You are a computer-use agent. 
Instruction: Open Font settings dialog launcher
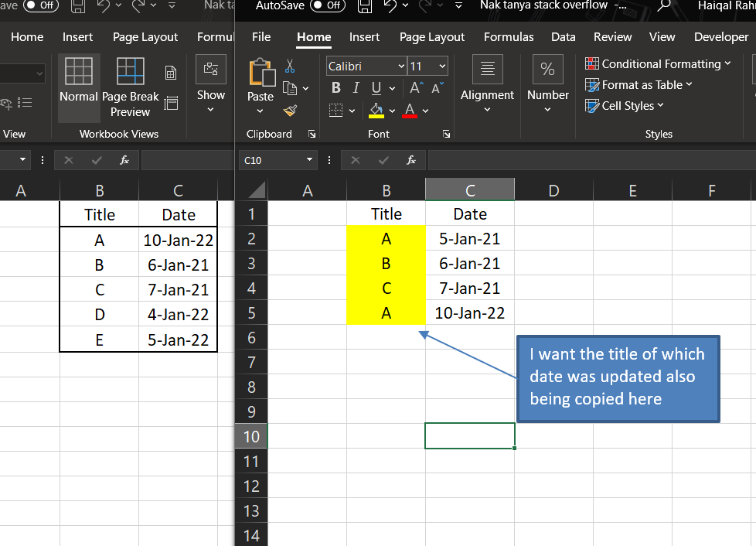pos(447,134)
